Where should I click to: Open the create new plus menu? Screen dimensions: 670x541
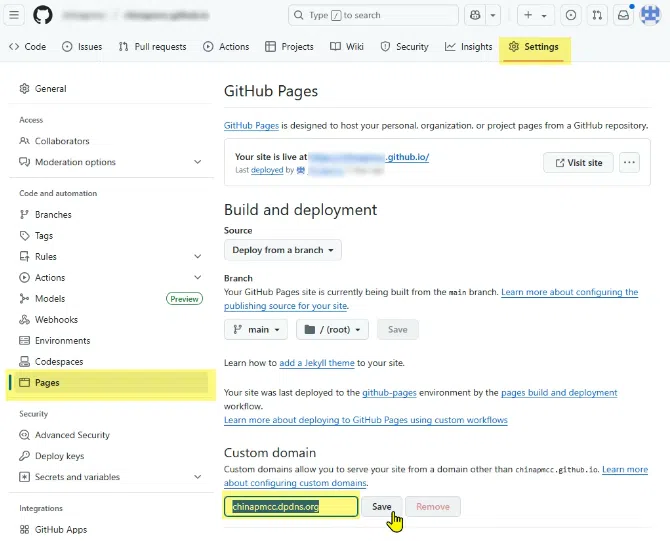click(x=535, y=15)
